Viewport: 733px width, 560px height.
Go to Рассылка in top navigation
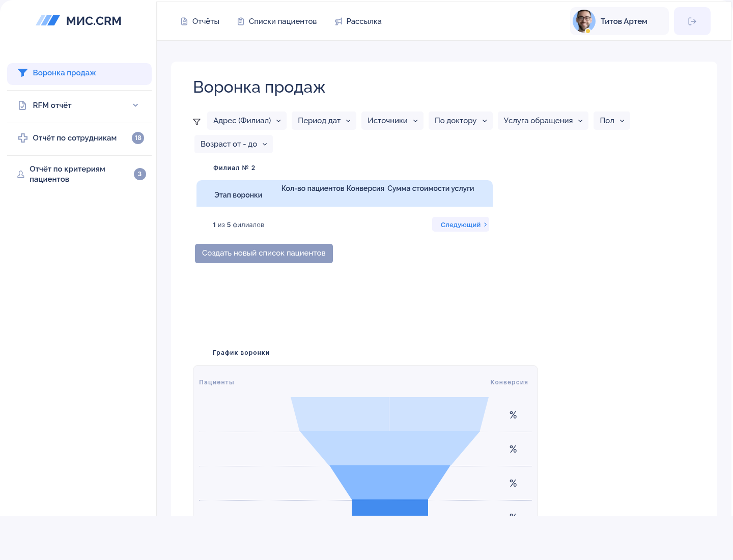358,21
